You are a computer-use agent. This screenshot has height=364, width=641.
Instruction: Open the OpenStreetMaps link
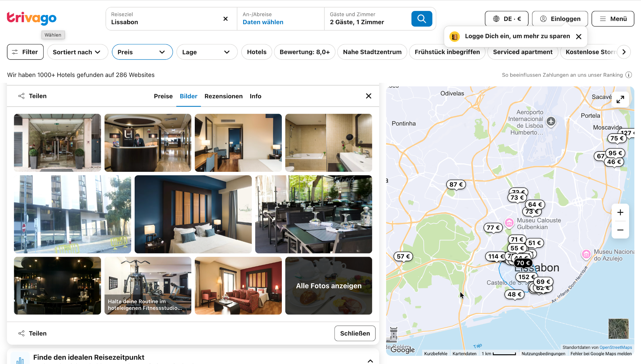point(616,347)
